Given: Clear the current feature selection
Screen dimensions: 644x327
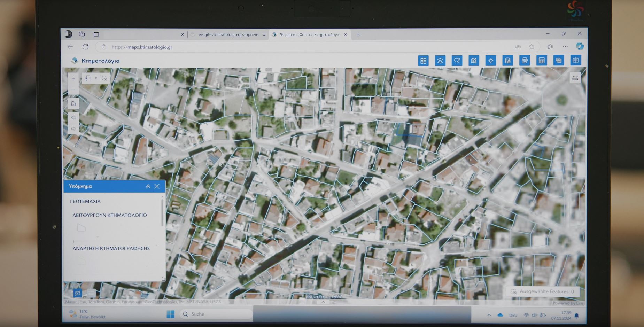Looking at the screenshot, I should [x=104, y=78].
